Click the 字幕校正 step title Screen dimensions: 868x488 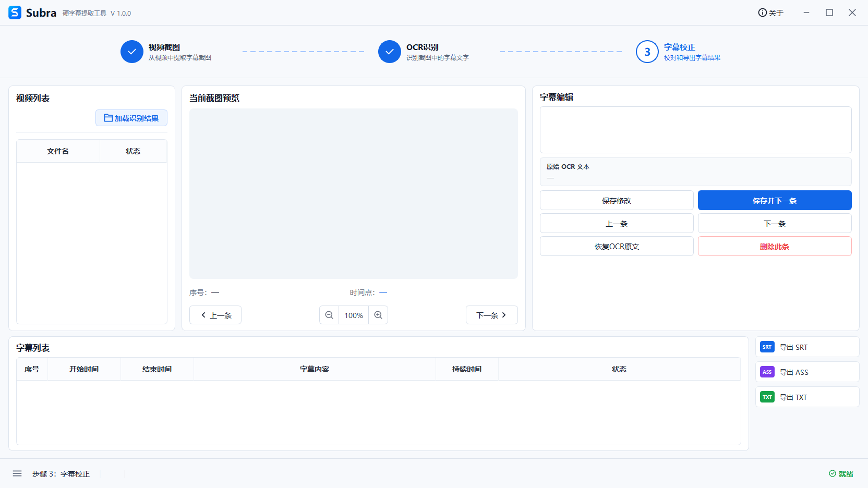[x=680, y=47]
